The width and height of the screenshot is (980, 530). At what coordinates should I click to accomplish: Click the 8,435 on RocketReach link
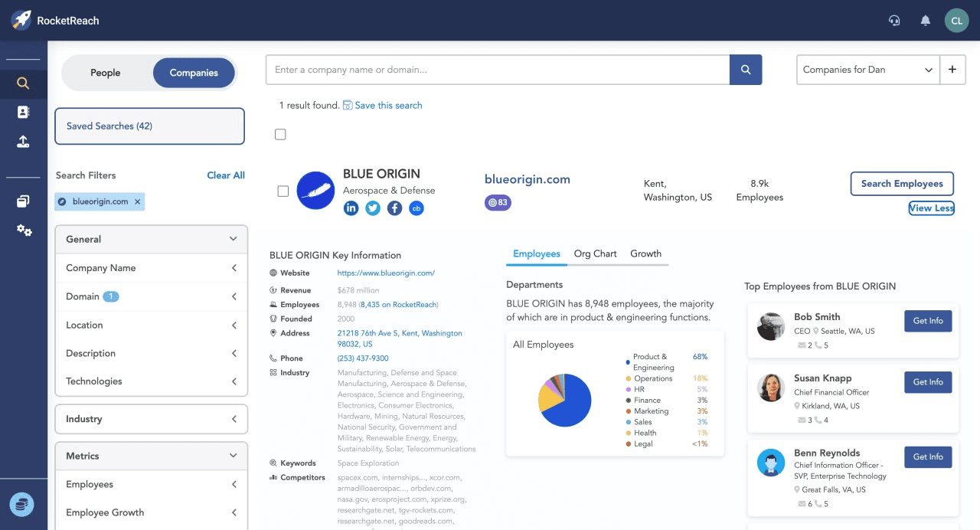coord(397,305)
